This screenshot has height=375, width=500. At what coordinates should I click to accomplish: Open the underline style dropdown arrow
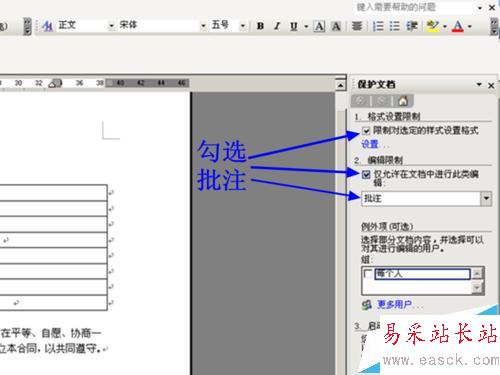tap(306, 26)
